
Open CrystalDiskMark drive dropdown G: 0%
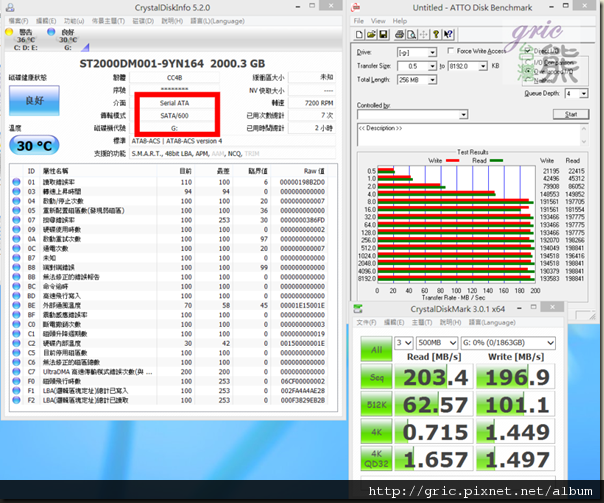pyautogui.click(x=508, y=342)
